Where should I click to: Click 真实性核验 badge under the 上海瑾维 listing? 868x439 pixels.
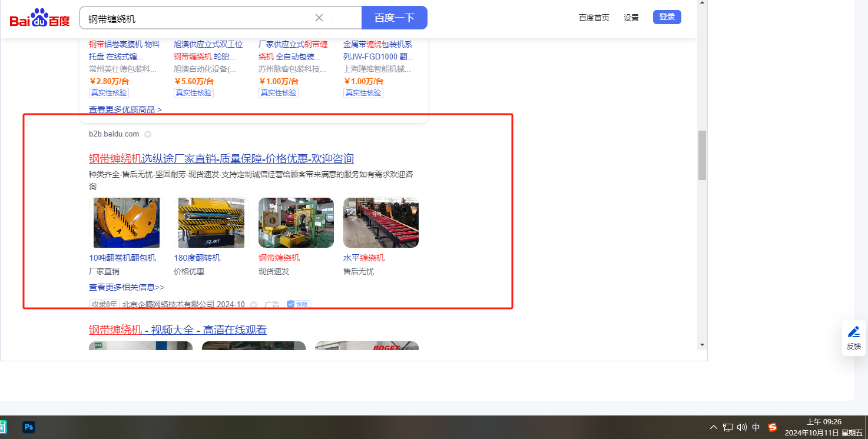click(x=363, y=93)
